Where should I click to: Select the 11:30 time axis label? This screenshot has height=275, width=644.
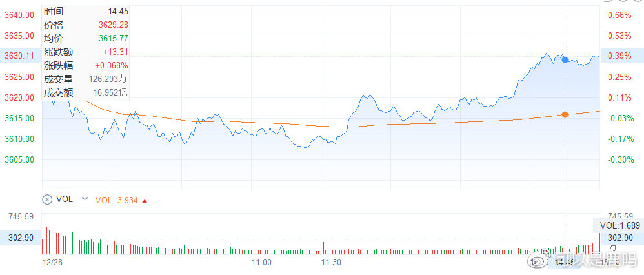(x=331, y=263)
